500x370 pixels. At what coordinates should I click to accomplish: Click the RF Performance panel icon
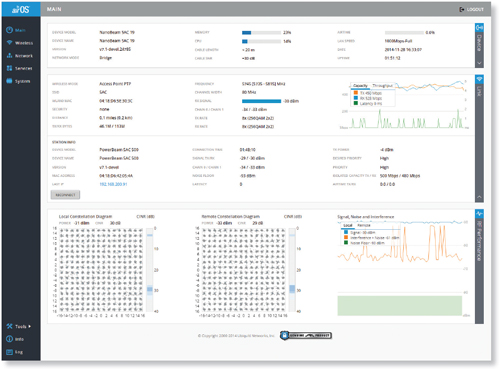pyautogui.click(x=479, y=213)
